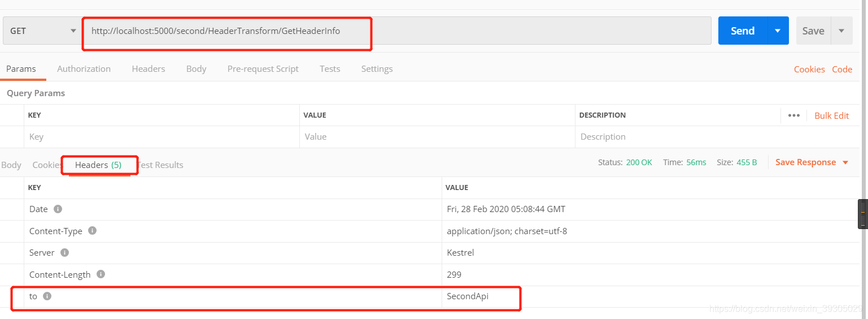Open the Settings tab
Screen dimensions: 868x319
click(377, 69)
